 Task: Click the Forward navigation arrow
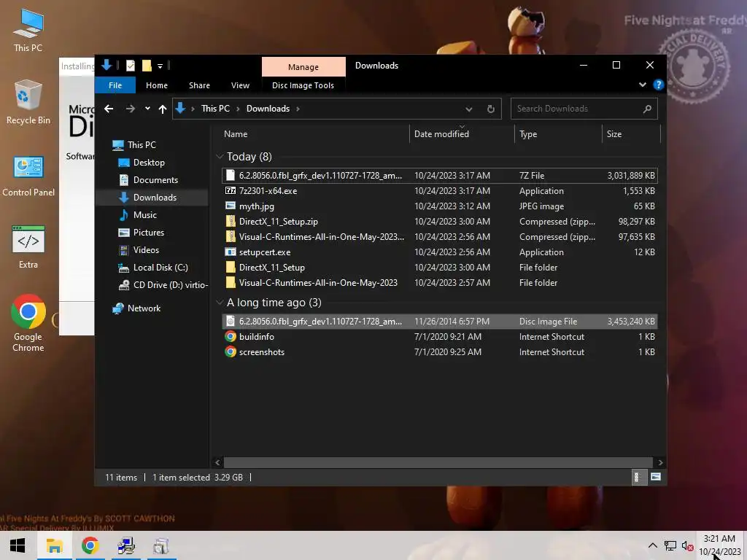[x=130, y=109]
